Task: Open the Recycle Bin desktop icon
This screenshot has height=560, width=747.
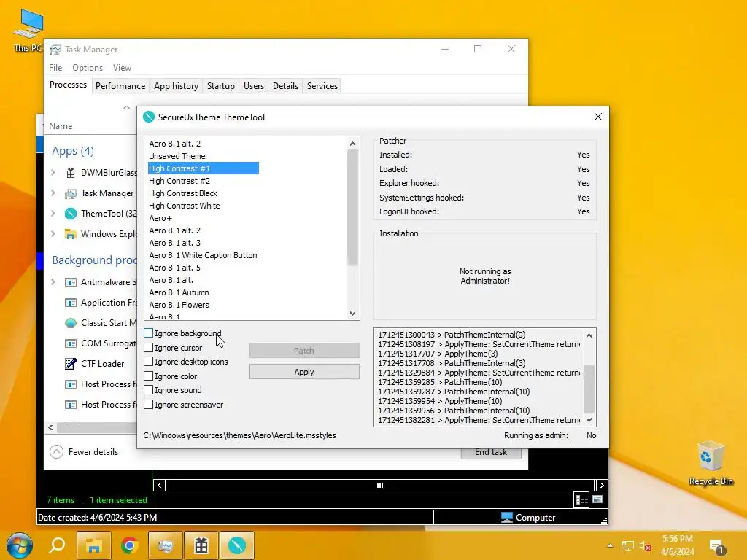Action: coord(711,463)
